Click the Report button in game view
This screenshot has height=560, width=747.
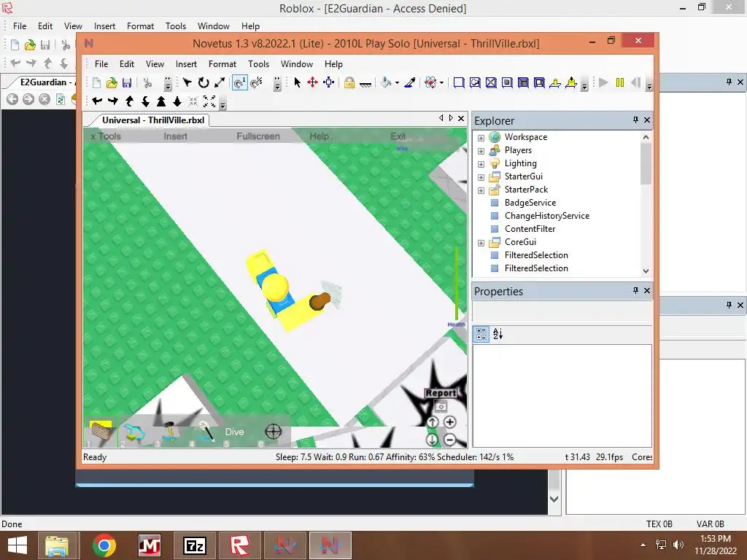click(x=441, y=393)
